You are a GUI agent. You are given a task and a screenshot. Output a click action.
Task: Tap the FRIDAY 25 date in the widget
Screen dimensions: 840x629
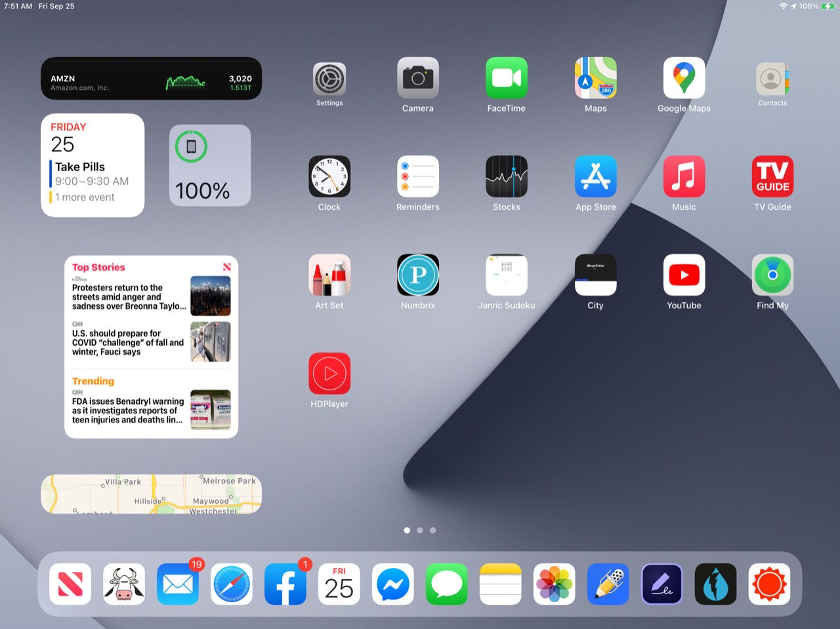[x=68, y=138]
